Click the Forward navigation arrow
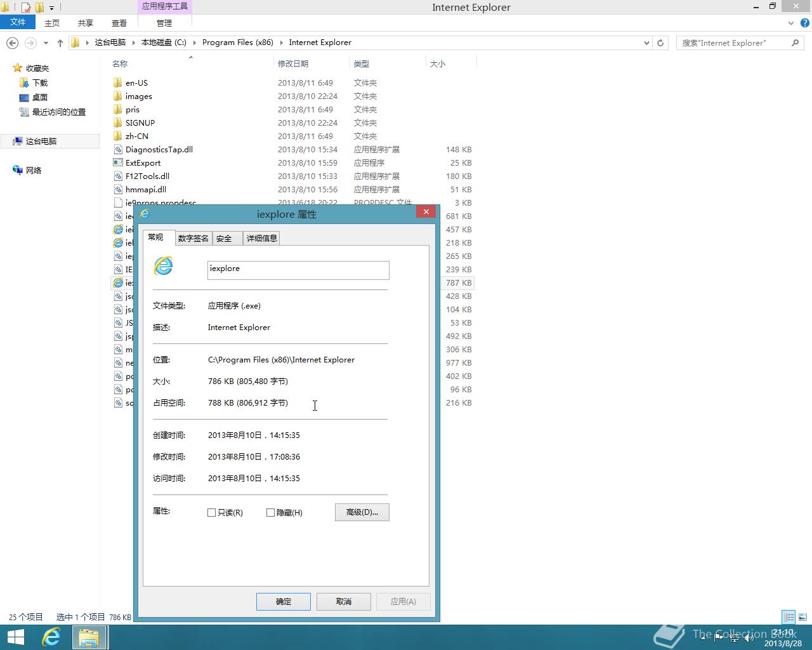 point(30,43)
